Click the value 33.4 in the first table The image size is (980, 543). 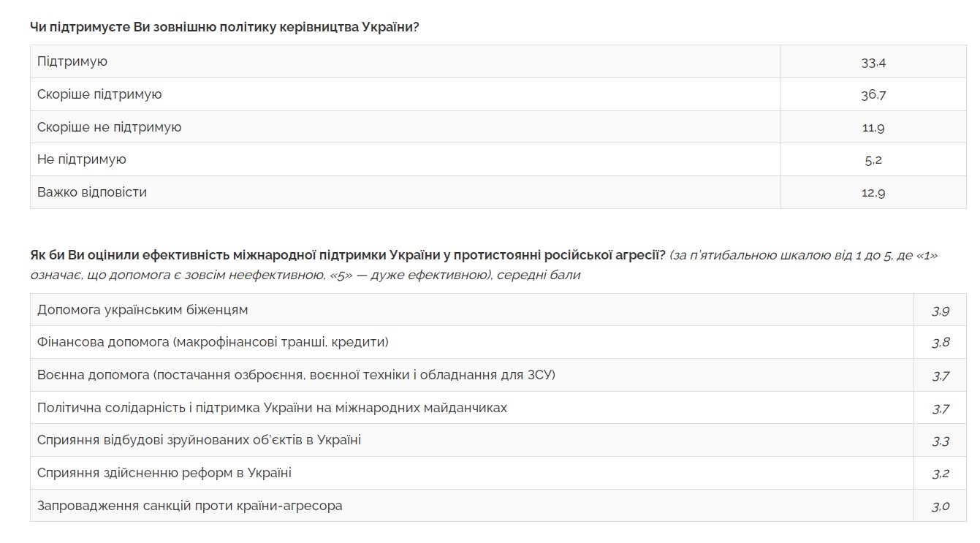(873, 62)
